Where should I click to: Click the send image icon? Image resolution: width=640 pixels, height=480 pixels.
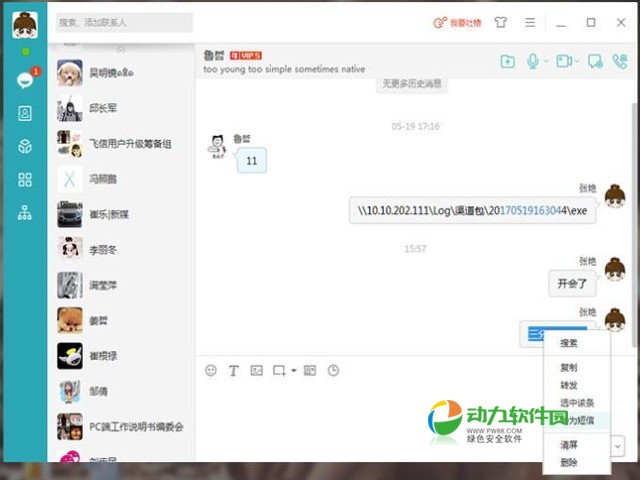[x=257, y=370]
